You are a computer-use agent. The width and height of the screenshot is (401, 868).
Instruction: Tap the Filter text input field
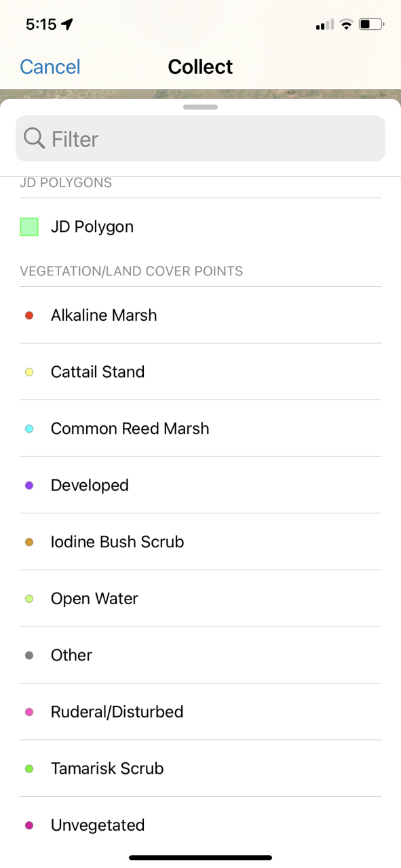click(x=200, y=138)
